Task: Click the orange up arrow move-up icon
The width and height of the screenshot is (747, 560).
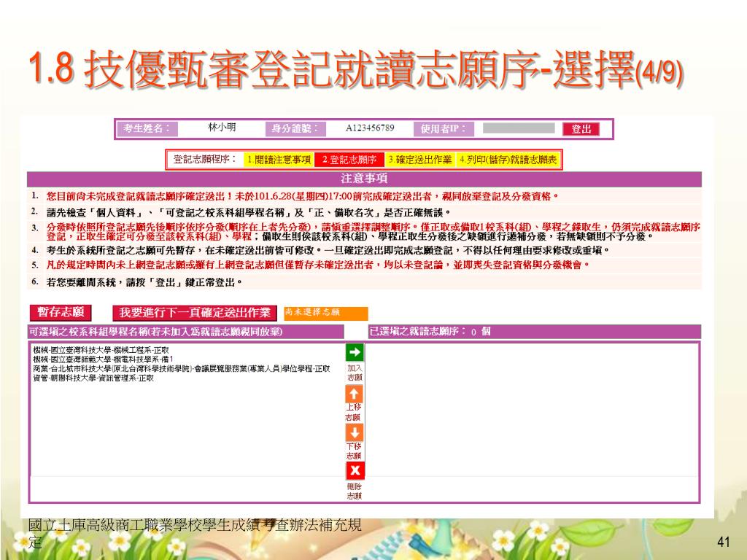Action: pyautogui.click(x=354, y=394)
